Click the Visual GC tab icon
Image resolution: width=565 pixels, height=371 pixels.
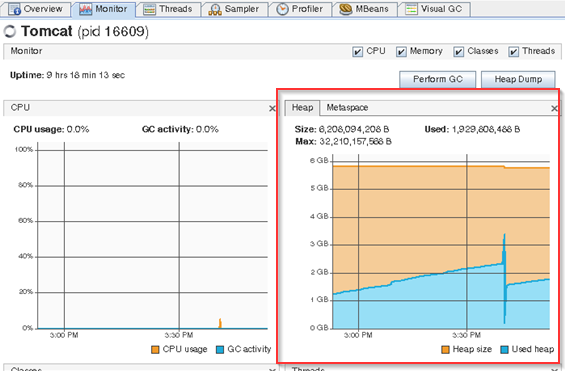coord(411,9)
